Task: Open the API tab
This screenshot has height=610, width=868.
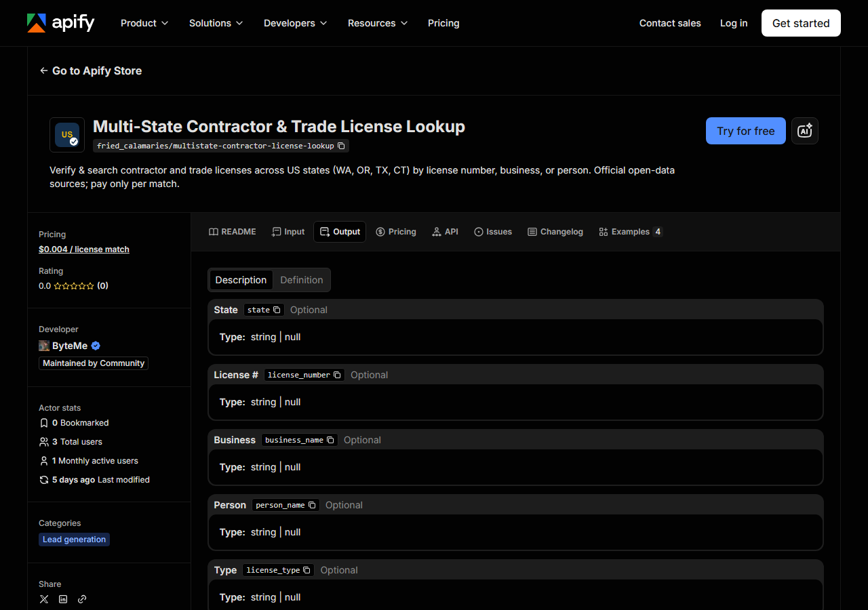Action: click(x=445, y=232)
